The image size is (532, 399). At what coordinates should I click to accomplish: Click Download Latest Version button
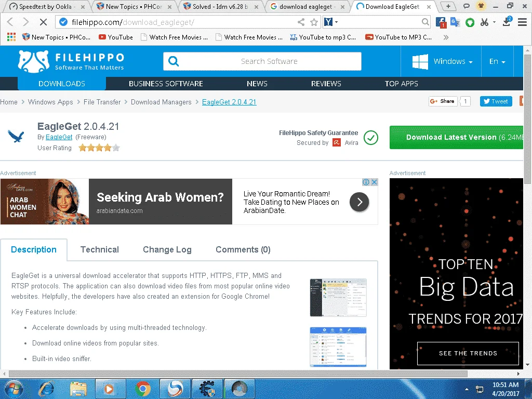pos(456,137)
